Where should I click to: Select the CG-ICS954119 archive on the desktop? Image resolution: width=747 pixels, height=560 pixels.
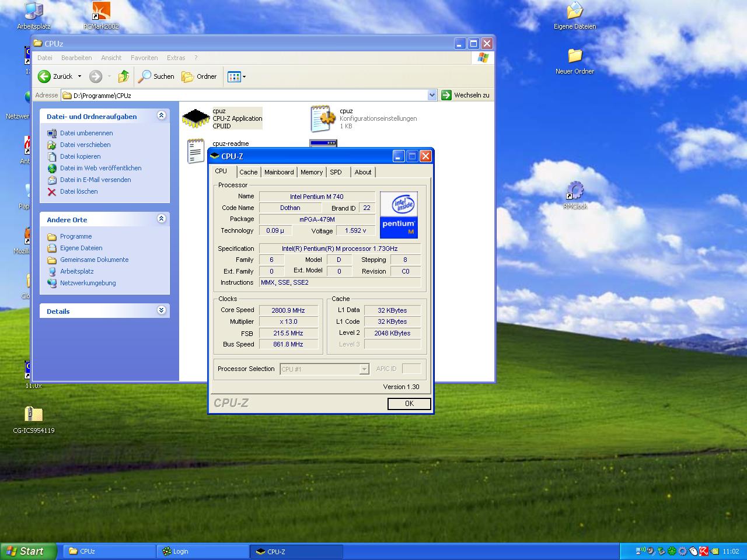click(34, 420)
